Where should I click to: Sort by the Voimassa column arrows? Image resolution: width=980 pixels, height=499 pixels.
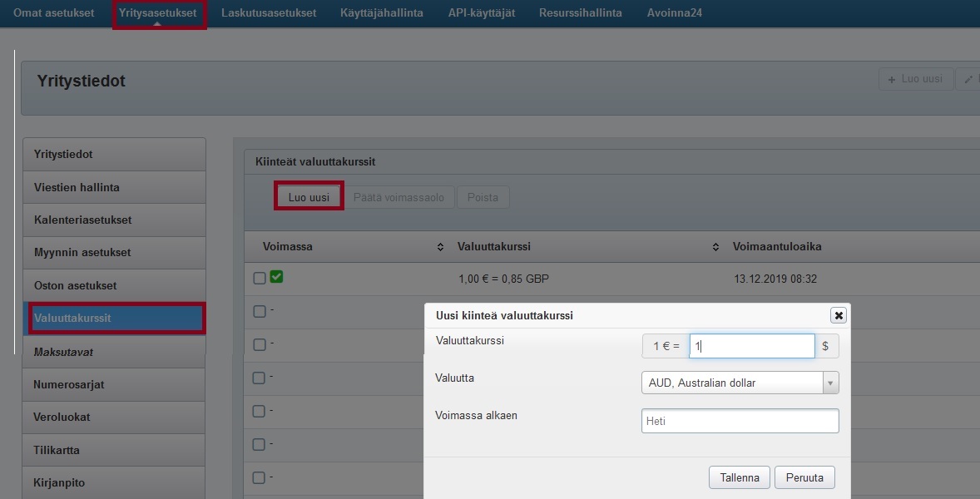pyautogui.click(x=440, y=247)
